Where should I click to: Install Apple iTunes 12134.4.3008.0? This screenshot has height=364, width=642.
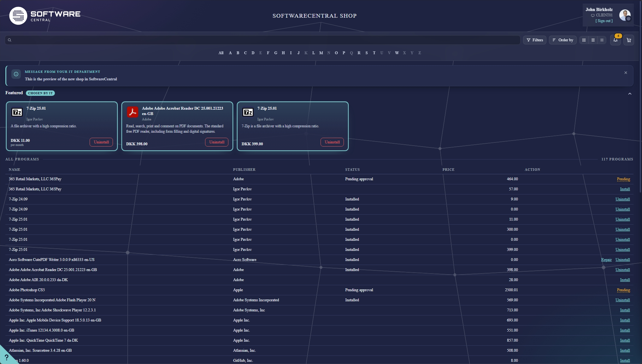(x=625, y=330)
